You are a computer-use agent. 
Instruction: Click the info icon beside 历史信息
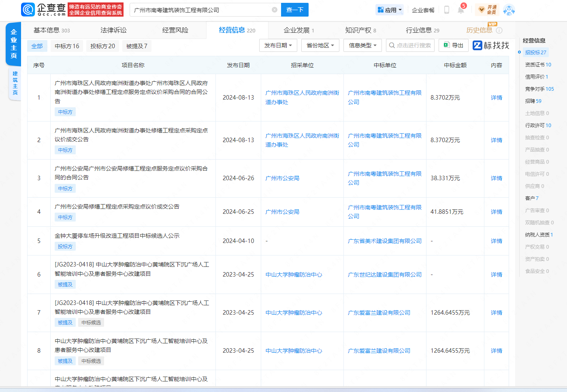[499, 30]
